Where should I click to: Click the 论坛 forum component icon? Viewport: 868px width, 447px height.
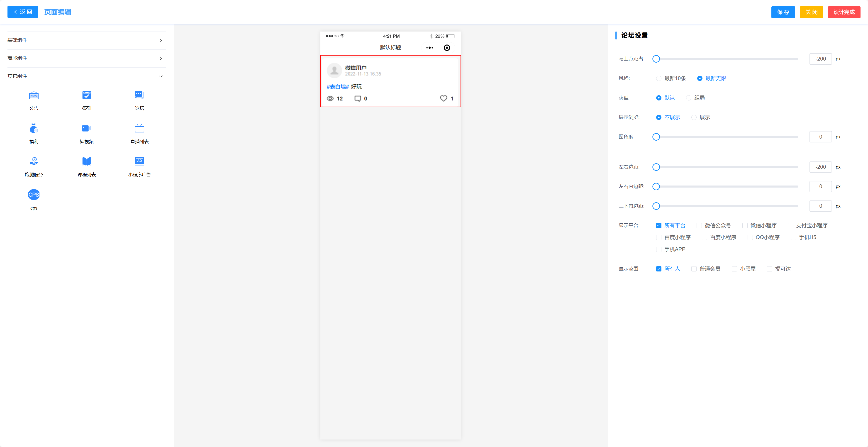139,95
